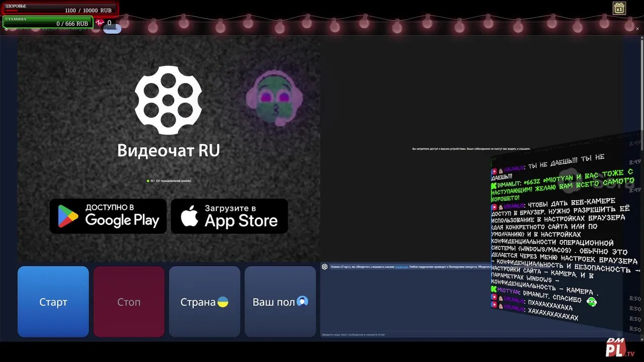Click the Видеочат RU title text
The image size is (644, 362).
[169, 150]
